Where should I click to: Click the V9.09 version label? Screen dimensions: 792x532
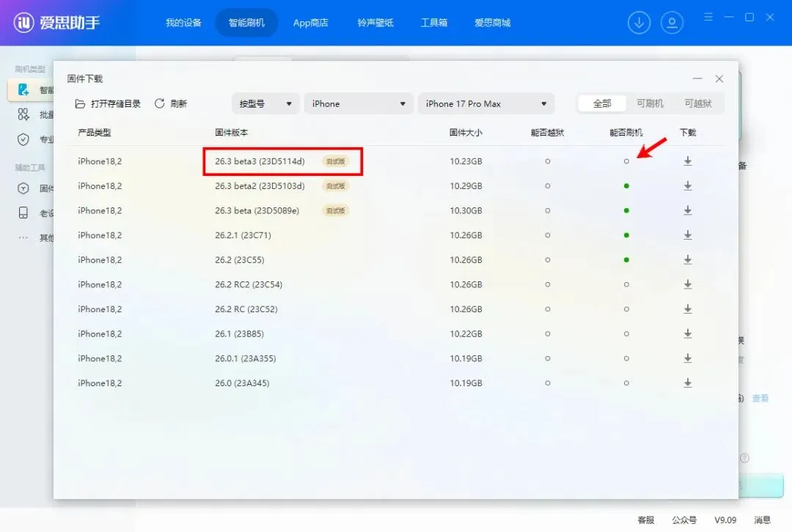pos(725,520)
